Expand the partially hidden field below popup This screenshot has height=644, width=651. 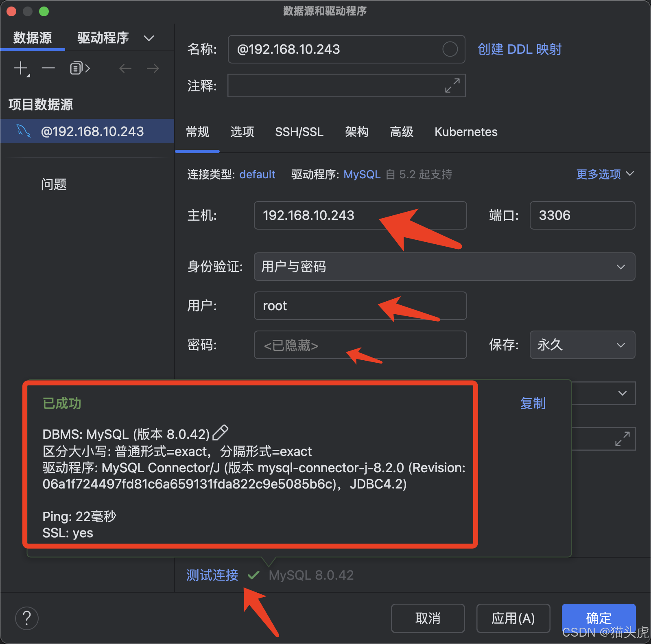pyautogui.click(x=623, y=439)
